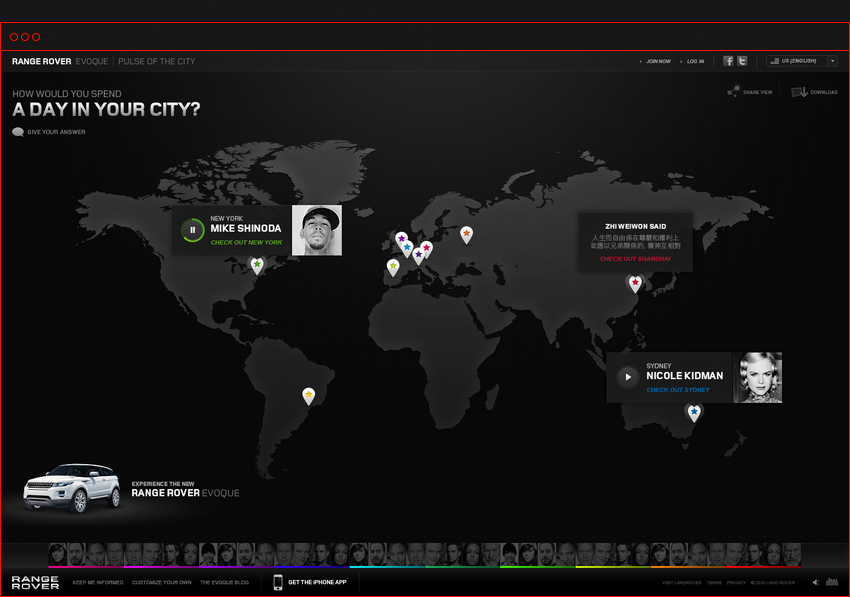
Task: Click the white Range Rover Evoque car image
Action: coord(72,487)
